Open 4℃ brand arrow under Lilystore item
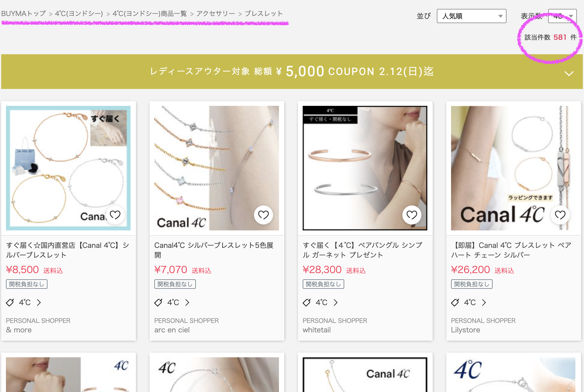Viewport: 584px width, 392px height. [484, 302]
